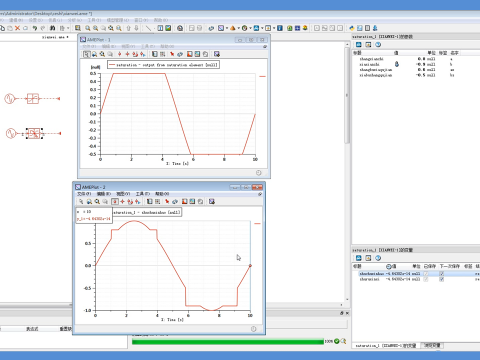Select the saturation_1 variables tab at bottom right
The height and width of the screenshot is (360, 480).
coord(385,346)
